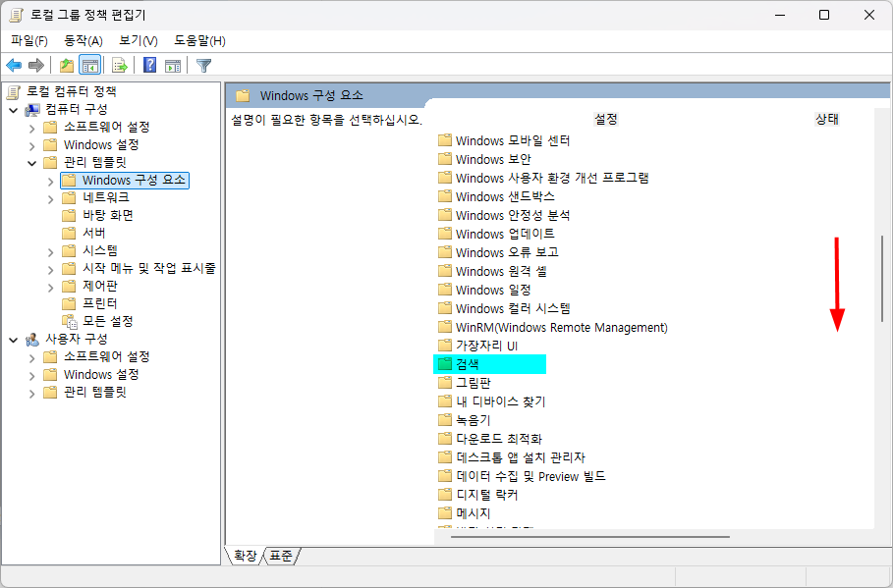Sort by the 상태 column header

pos(827,119)
